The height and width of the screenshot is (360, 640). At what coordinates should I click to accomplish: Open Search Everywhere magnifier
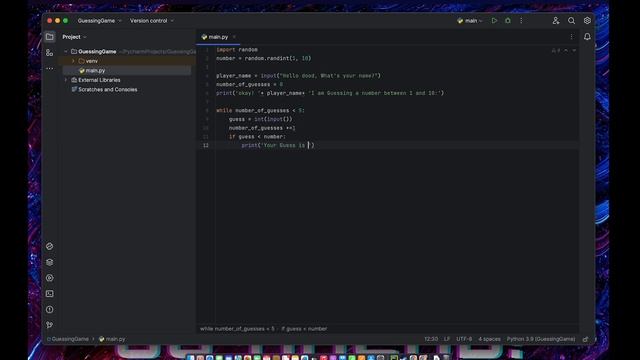(571, 20)
